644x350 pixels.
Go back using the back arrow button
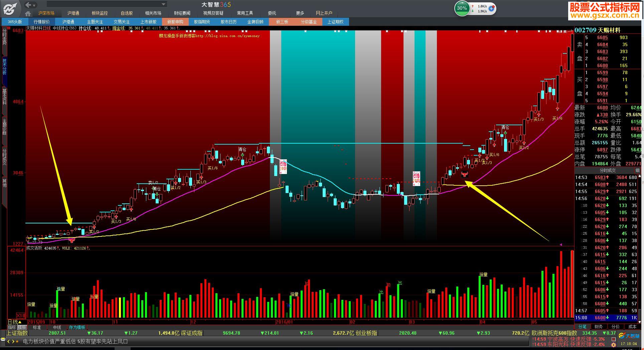[x=29, y=5]
